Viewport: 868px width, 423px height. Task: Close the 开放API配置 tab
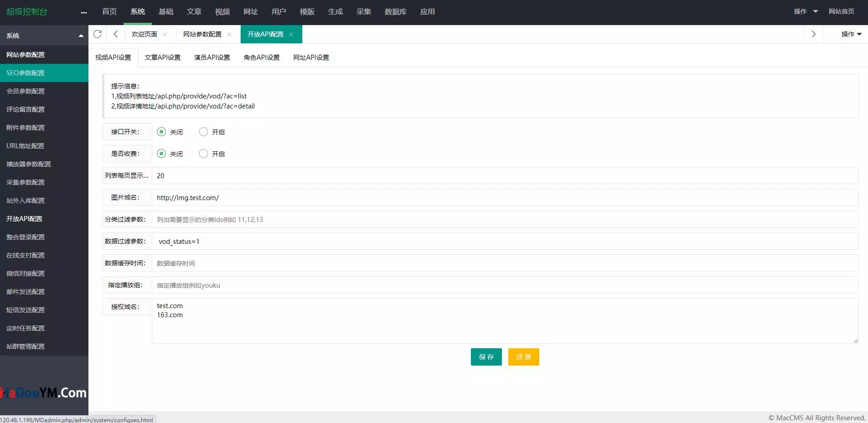291,35
